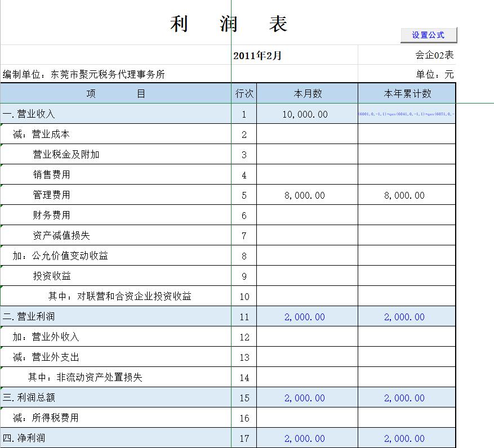Viewport: 494px width, 448px height.
Task: Click the formula cell for 本年累计数 of 营业收入
Action: click(x=406, y=113)
